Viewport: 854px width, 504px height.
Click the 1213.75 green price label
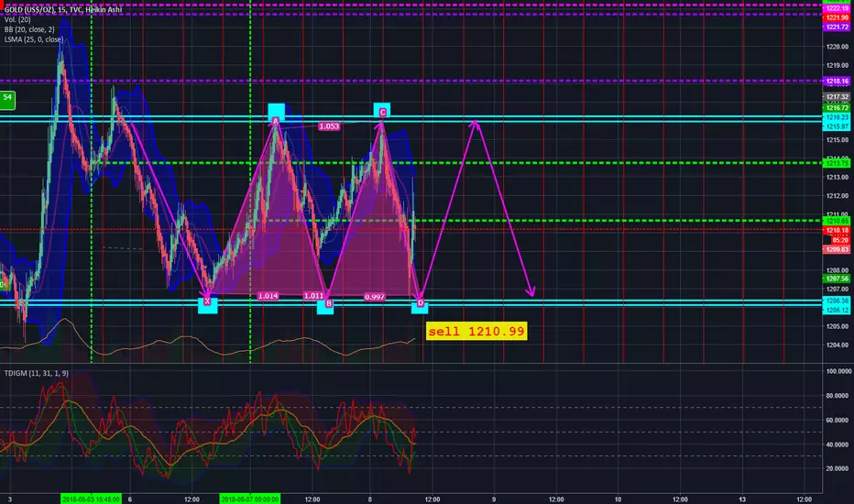(x=837, y=163)
